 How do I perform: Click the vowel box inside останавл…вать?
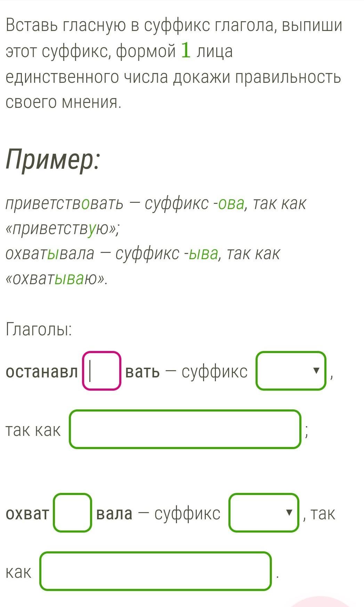pos(102,371)
